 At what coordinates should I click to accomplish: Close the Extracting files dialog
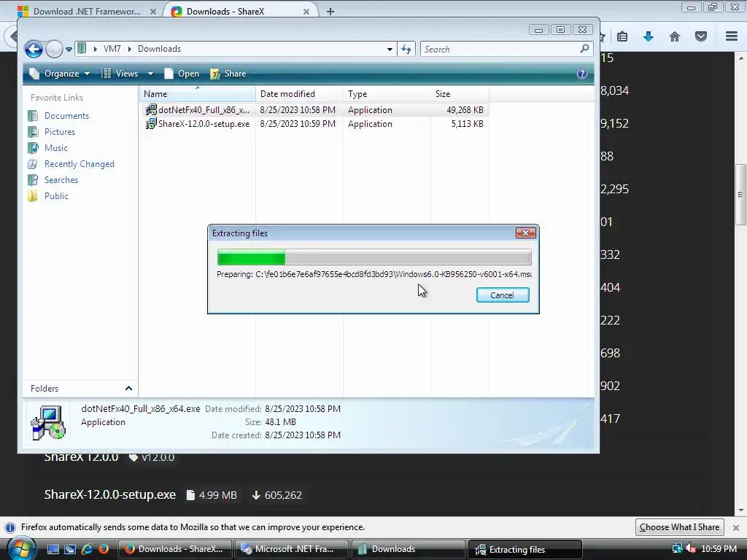[525, 233]
